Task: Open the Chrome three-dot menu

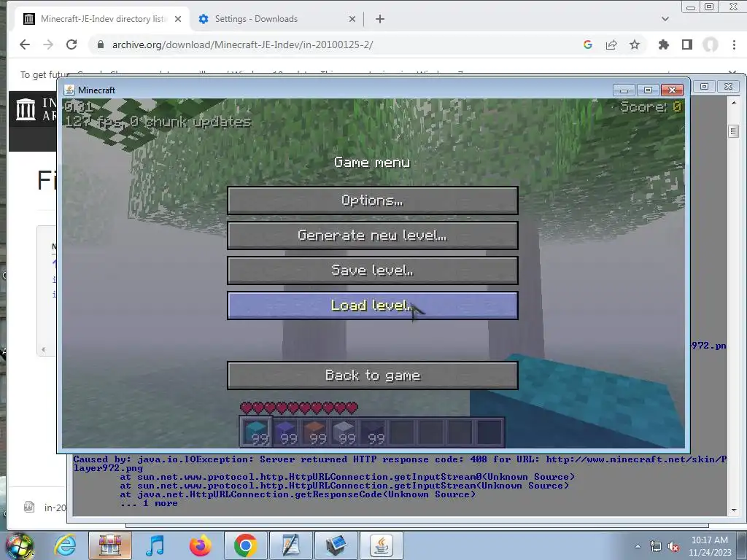Action: pos(734,44)
